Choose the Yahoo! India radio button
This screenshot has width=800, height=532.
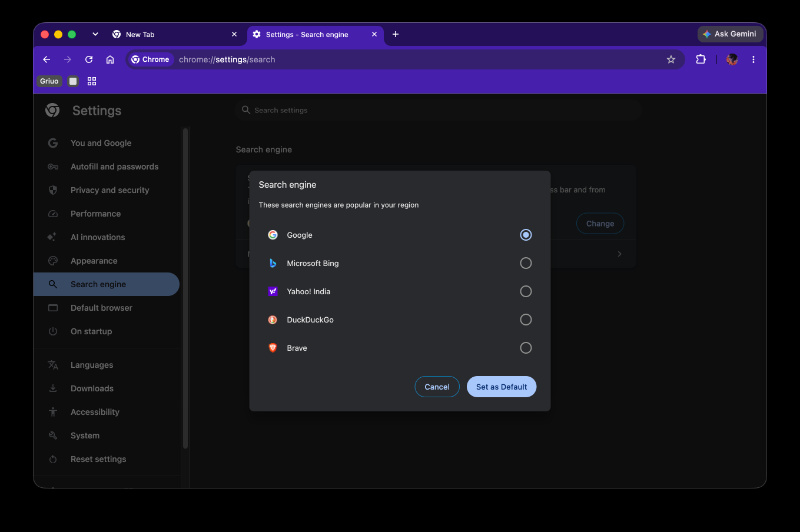(x=526, y=291)
